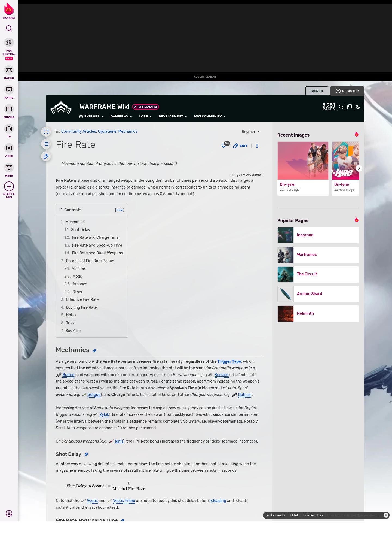Viewport: 392px width, 545px height.
Task: Open the 56 comments bubble icon
Action: tap(225, 145)
